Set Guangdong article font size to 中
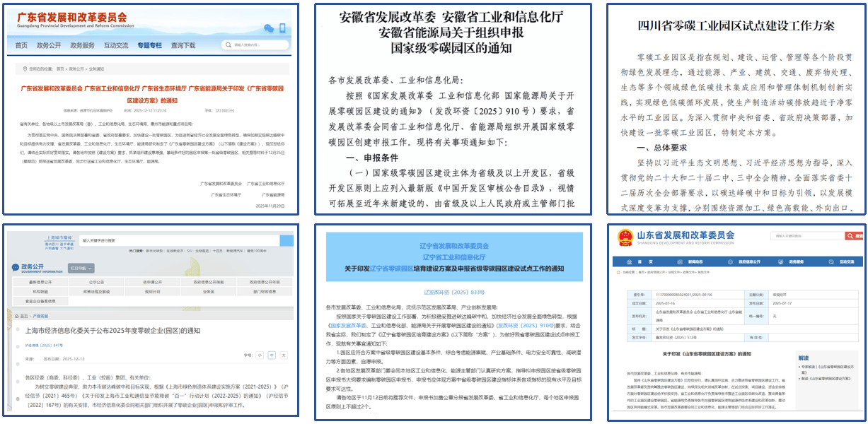The width and height of the screenshot is (868, 424). [x=226, y=110]
